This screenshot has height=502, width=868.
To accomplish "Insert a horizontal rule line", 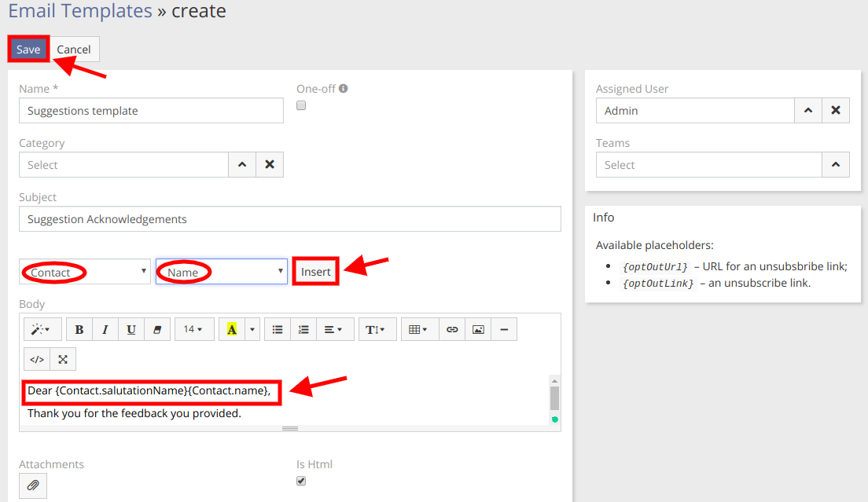I will coord(504,329).
